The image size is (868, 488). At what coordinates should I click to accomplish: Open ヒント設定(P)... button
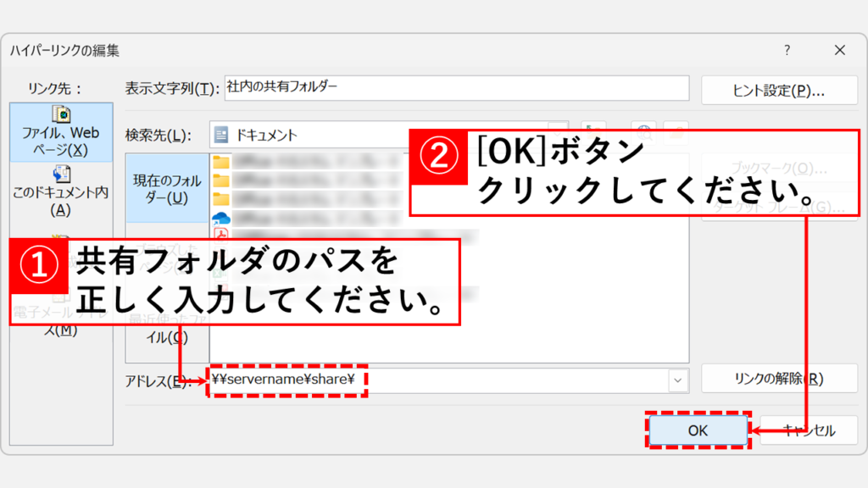click(779, 90)
